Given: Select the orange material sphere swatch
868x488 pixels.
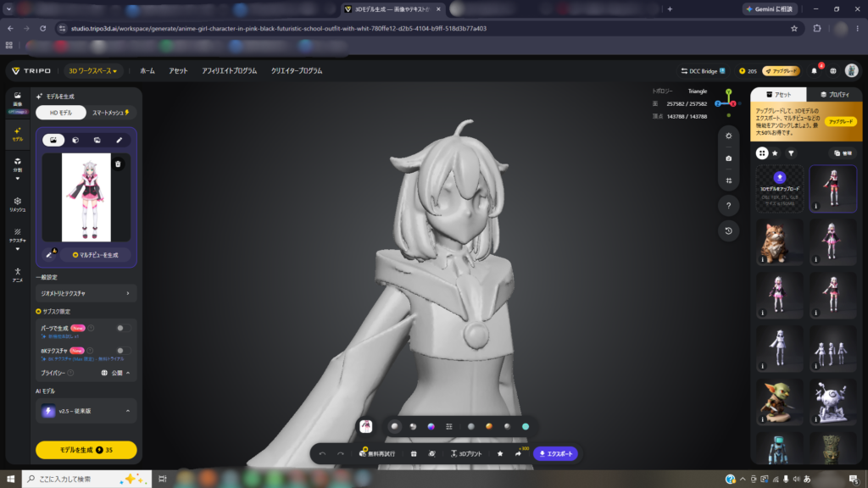Looking at the screenshot, I should click(489, 427).
